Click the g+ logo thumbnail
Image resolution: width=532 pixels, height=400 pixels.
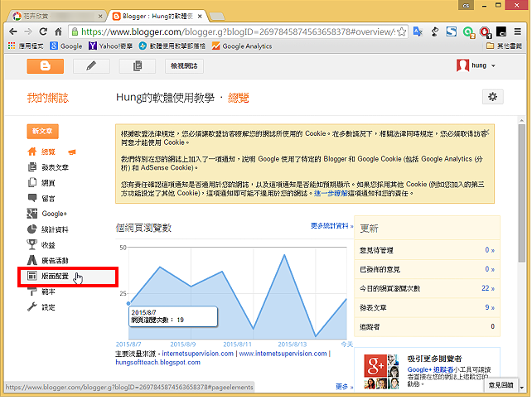coord(375,366)
